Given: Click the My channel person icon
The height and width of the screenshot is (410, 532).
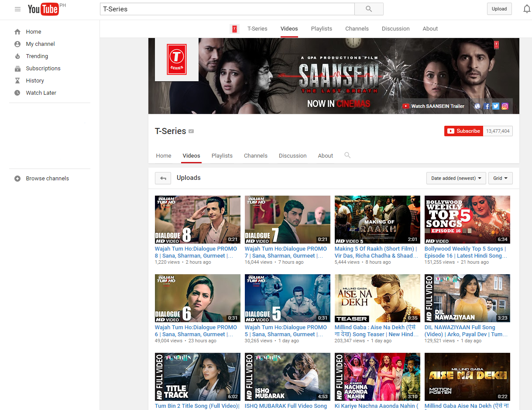Looking at the screenshot, I should [x=17, y=44].
